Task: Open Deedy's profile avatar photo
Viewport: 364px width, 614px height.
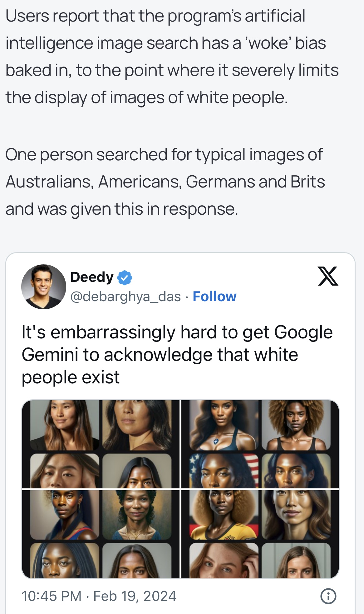Action: (44, 287)
